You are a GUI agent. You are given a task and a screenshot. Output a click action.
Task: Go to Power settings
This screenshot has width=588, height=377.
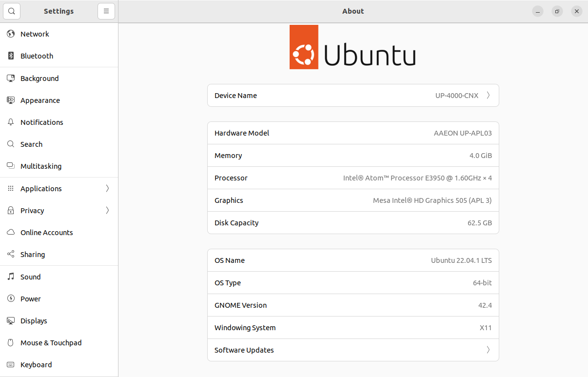pyautogui.click(x=59, y=299)
